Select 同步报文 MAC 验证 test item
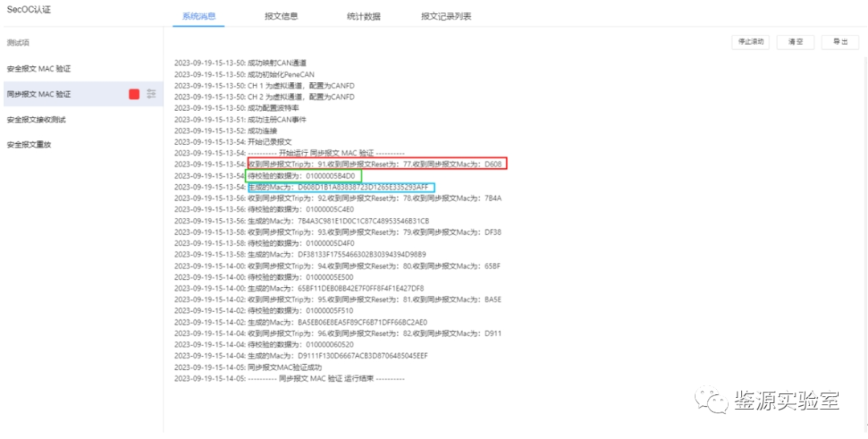 coord(39,94)
